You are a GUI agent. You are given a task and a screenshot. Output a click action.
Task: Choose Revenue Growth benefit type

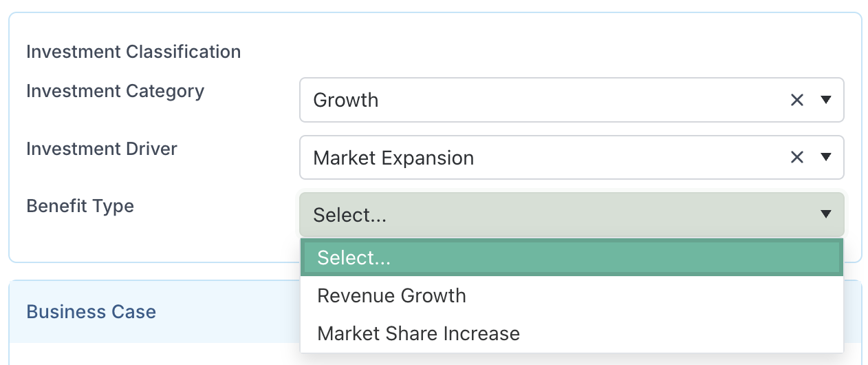click(x=391, y=295)
